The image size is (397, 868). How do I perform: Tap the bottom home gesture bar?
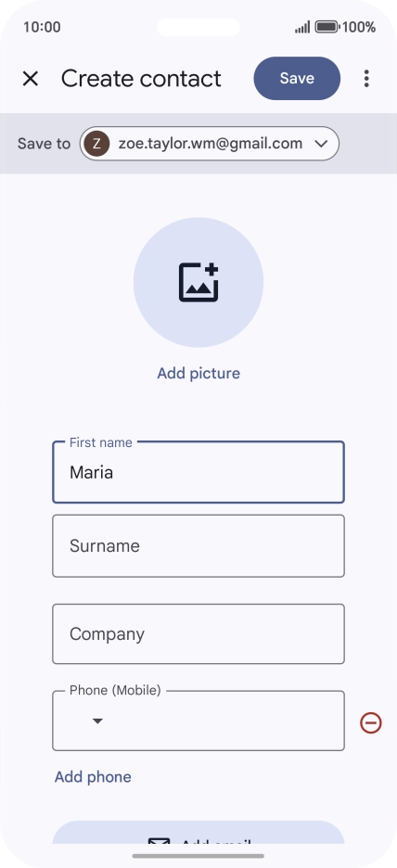198,856
